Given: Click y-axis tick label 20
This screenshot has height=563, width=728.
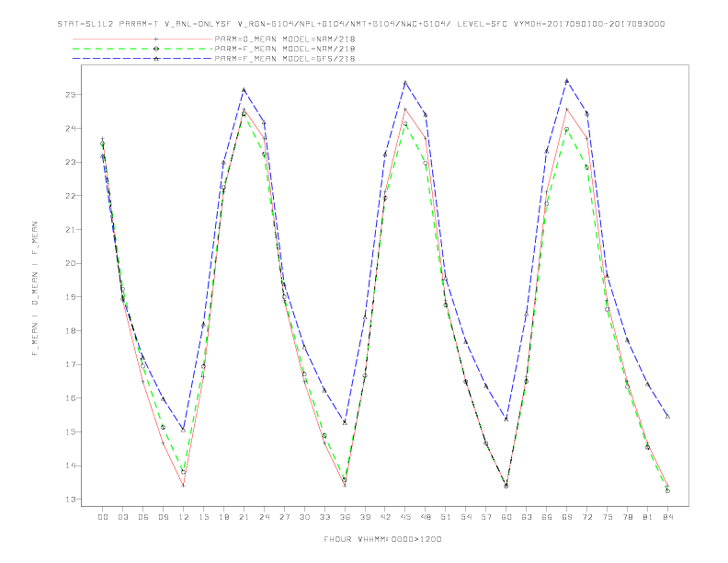Looking at the screenshot, I should coord(70,263).
